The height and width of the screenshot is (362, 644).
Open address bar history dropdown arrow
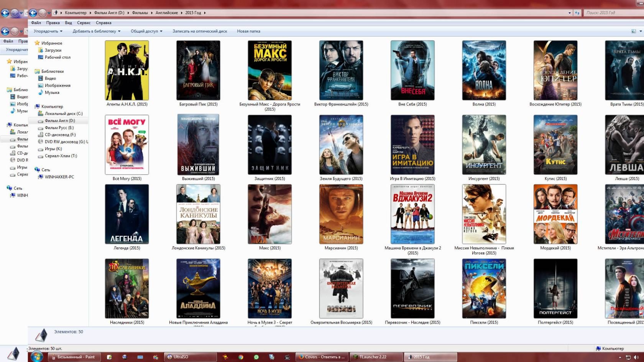coord(570,13)
